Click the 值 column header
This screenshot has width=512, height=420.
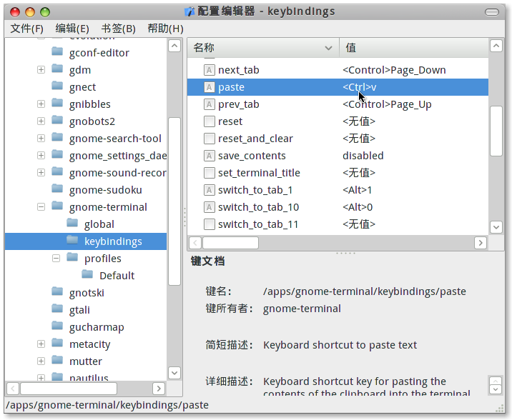coord(414,48)
